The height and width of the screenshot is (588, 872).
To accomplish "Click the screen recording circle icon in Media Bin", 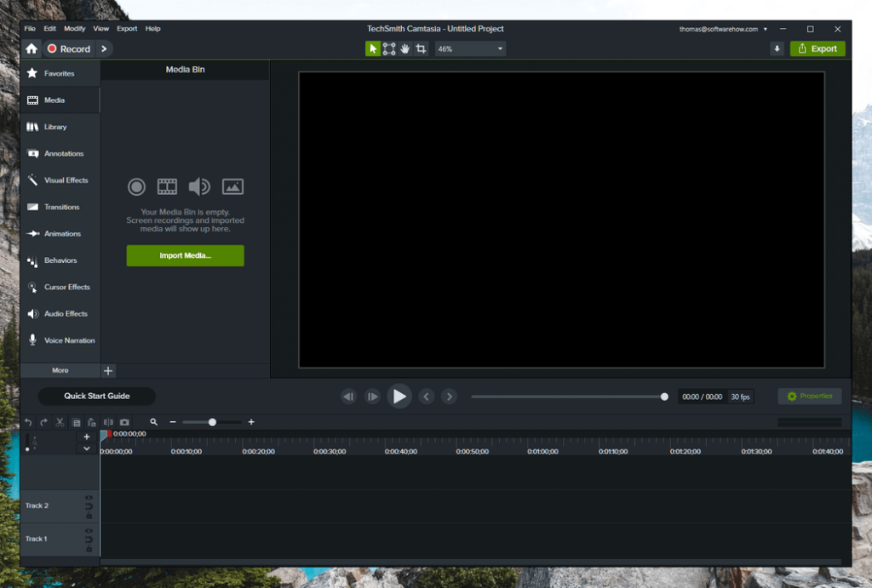I will [x=136, y=186].
